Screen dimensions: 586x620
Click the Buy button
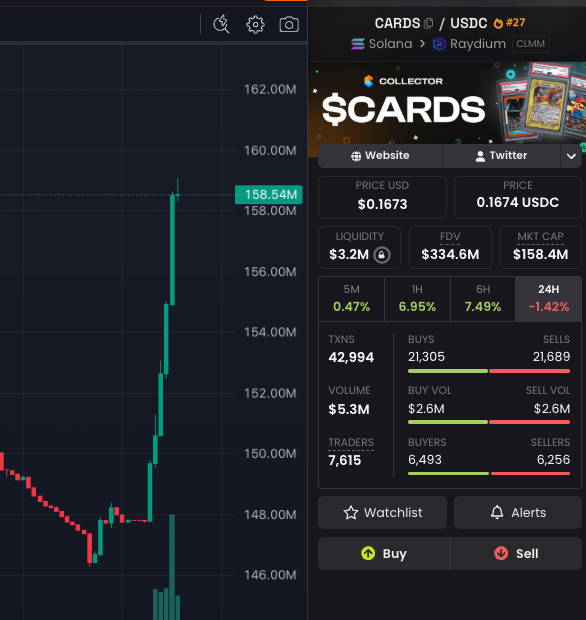[384, 554]
